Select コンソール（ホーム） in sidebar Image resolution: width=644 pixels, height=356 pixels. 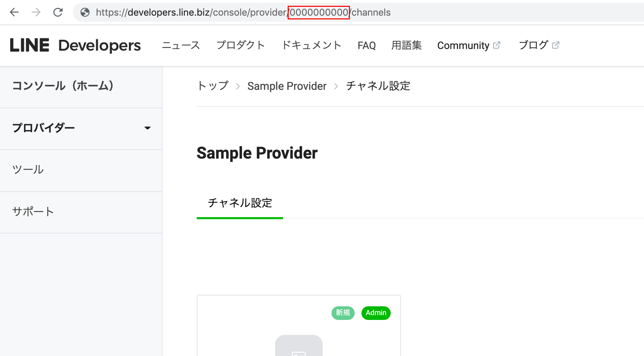coord(81,87)
